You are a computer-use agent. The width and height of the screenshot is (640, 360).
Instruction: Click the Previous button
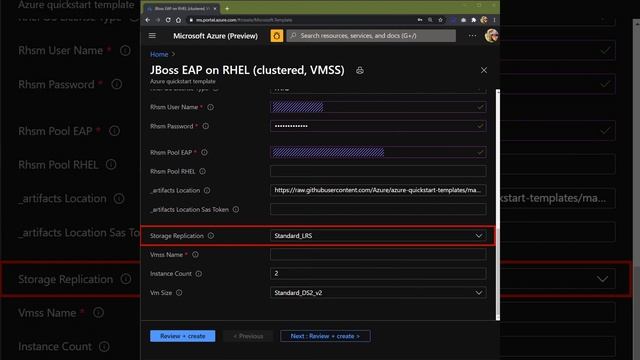[x=248, y=336]
